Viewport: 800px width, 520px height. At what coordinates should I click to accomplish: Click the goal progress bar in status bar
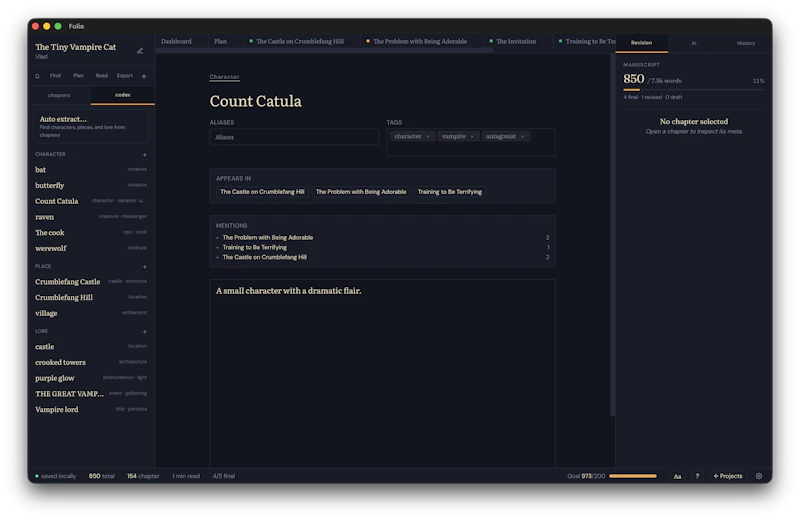(x=633, y=476)
